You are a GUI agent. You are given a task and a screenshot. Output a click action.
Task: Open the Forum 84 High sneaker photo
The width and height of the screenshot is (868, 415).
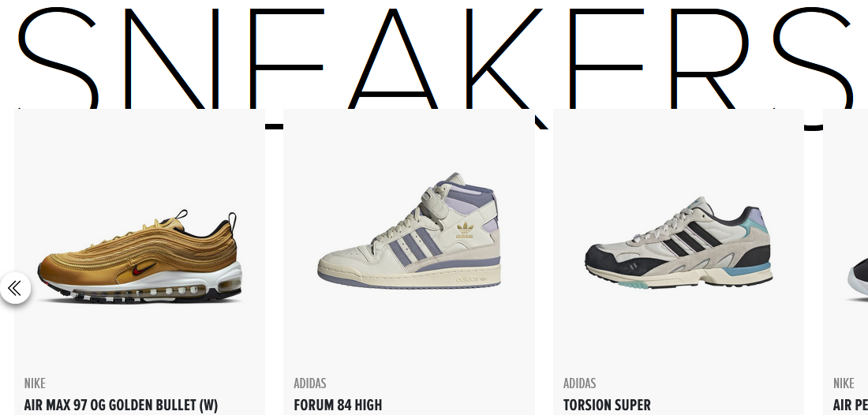pos(409,230)
